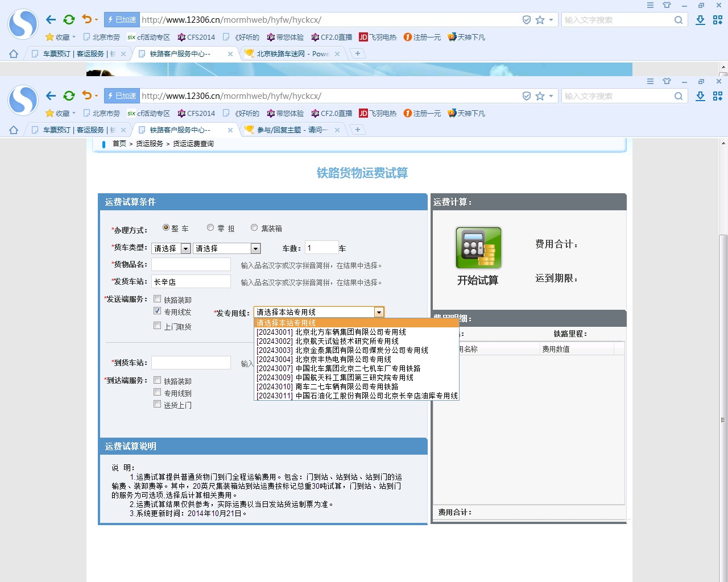Open downloads icon in back browser window
The width and height of the screenshot is (728, 582).
point(701,20)
